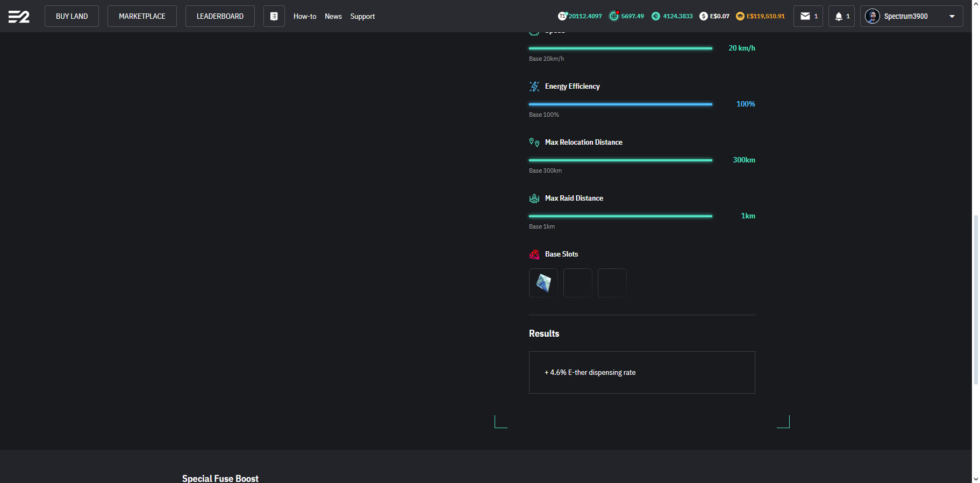Viewport: 980px width, 483px height.
Task: Open the BUY LAND page
Action: coord(71,16)
